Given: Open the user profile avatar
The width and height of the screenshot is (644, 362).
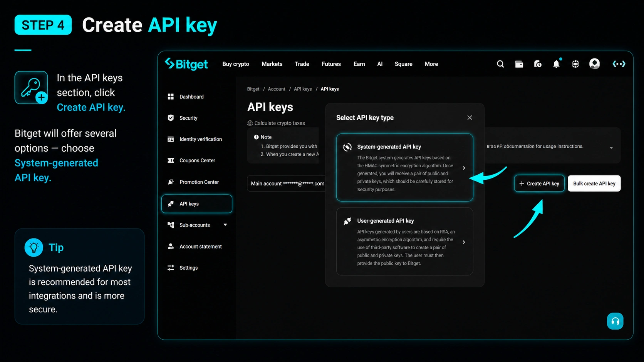Looking at the screenshot, I should [x=595, y=64].
